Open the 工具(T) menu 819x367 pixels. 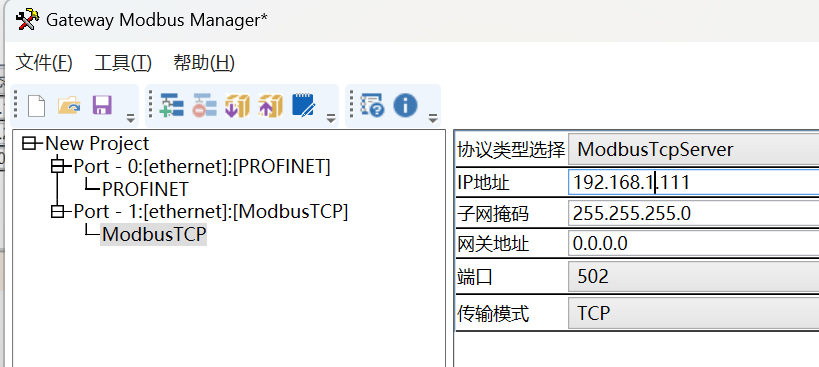coord(123,63)
